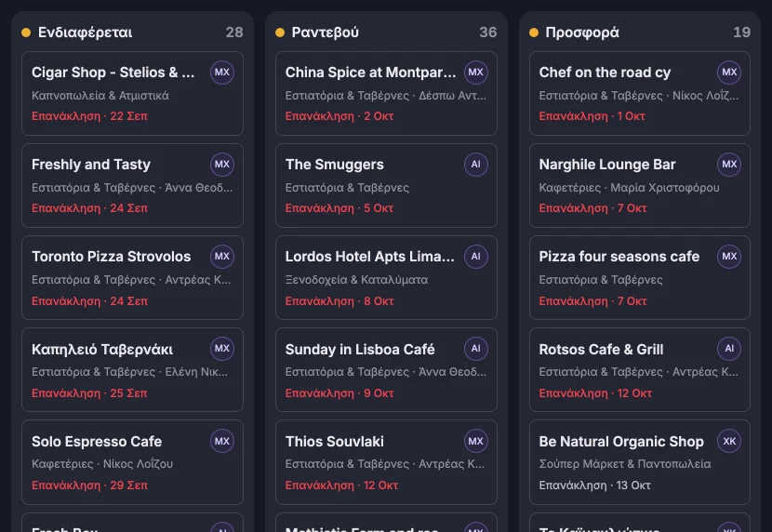
Task: Click MX badge on Thios Souvlaki card
Action: click(475, 441)
